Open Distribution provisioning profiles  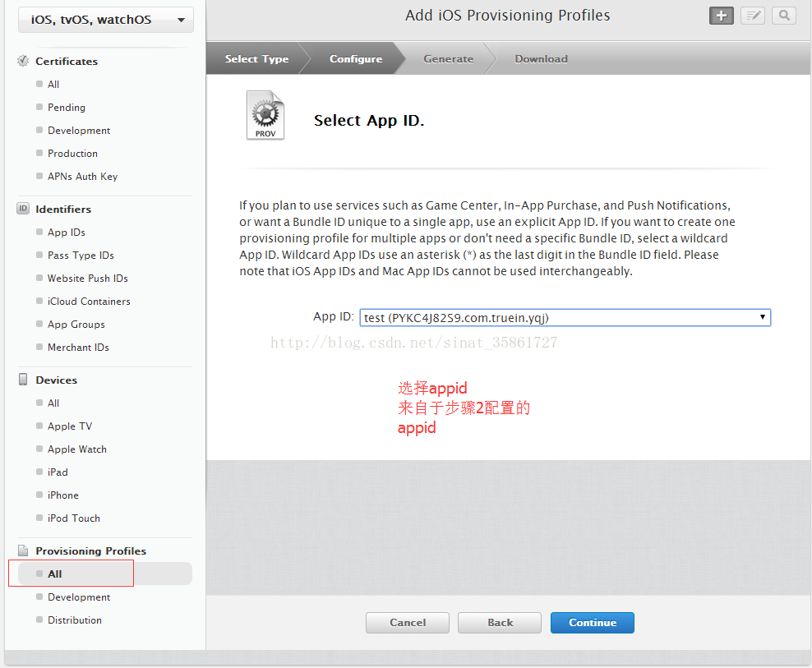(x=75, y=620)
